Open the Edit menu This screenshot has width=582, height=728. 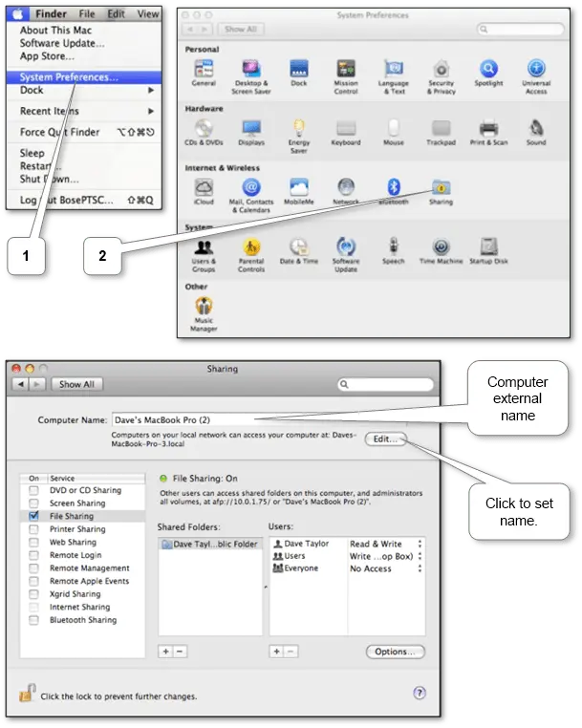(x=117, y=14)
